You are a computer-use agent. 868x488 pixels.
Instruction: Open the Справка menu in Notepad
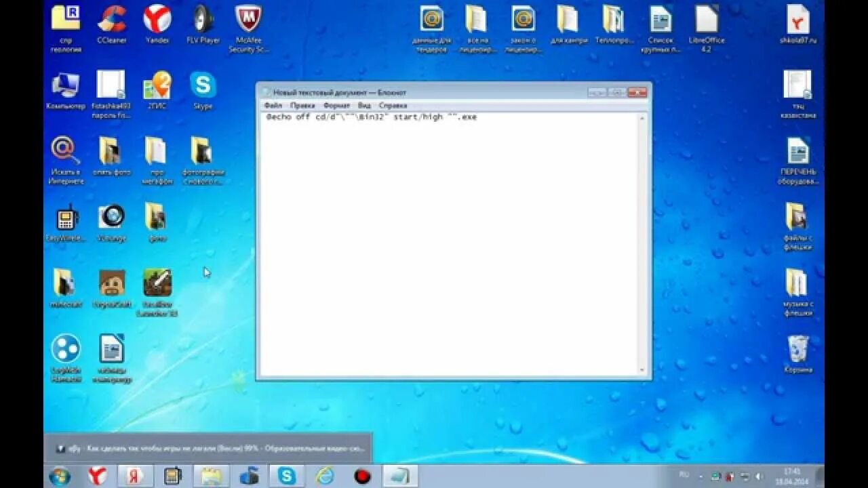tap(393, 106)
